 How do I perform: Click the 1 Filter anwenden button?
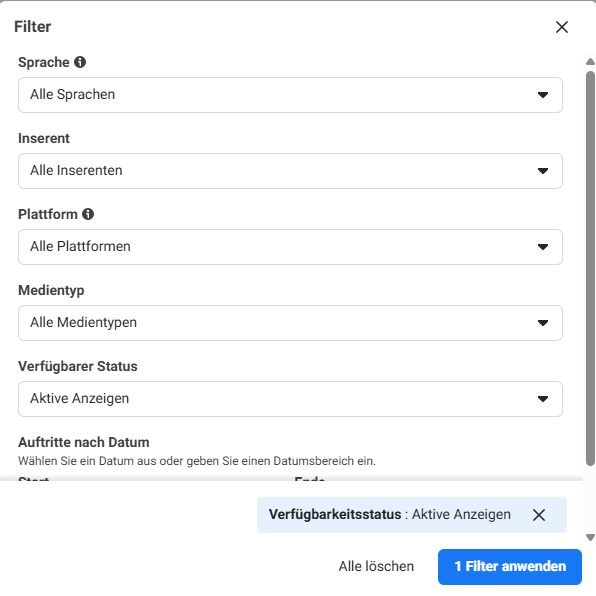click(x=510, y=566)
